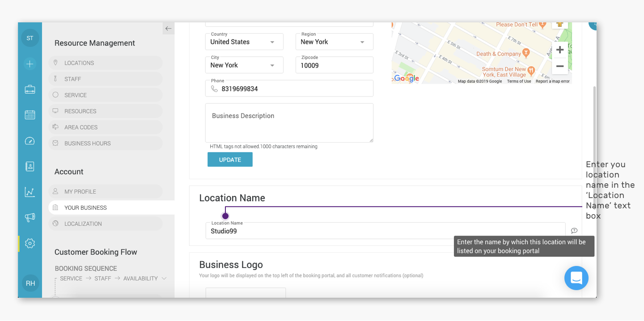Open My Profile under Account
This screenshot has width=644, height=321.
click(x=106, y=192)
